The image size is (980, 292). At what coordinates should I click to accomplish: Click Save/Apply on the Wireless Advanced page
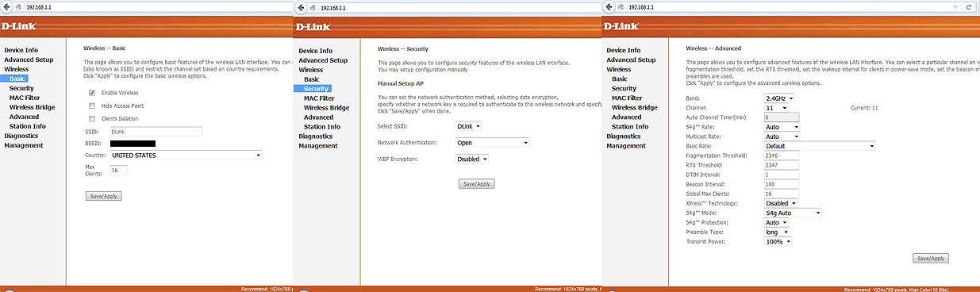pos(931,259)
